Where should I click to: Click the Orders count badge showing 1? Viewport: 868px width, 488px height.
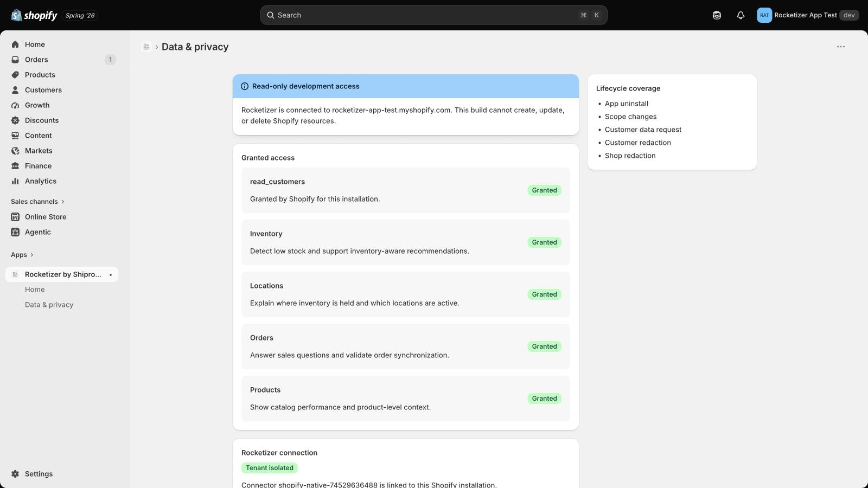[x=110, y=60]
